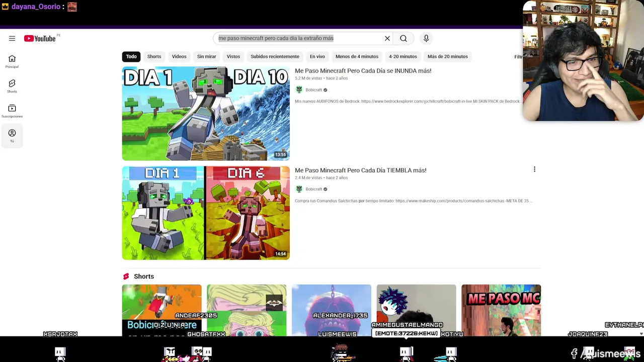
Task: Select the Vistos filter chip
Action: coord(233,56)
